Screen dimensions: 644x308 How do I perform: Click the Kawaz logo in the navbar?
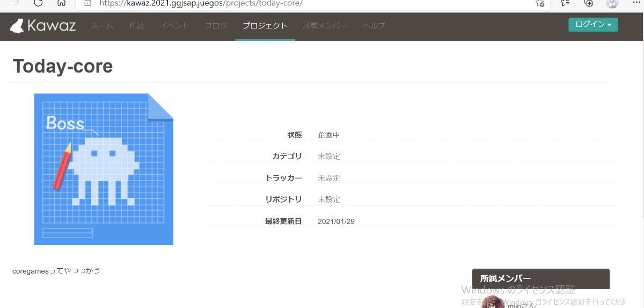point(43,25)
